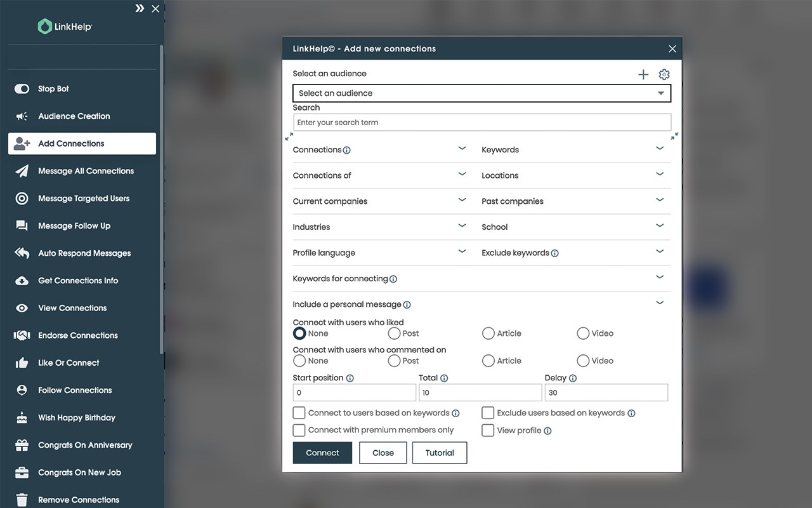The image size is (812, 508).
Task: Check Exclude users based on keywords
Action: coord(488,413)
